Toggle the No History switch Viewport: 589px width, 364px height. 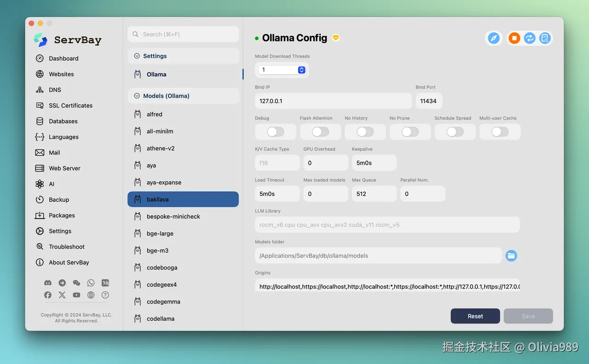365,132
